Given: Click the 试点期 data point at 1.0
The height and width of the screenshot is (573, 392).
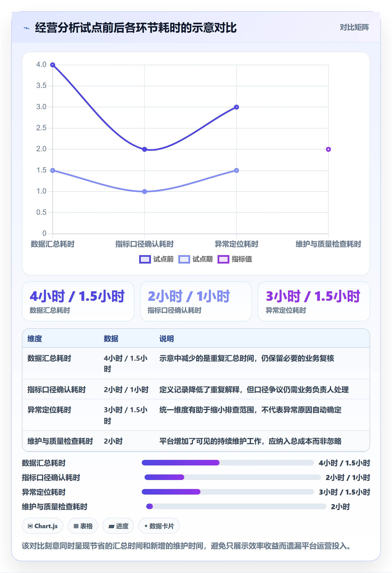Looking at the screenshot, I should click(x=144, y=192).
